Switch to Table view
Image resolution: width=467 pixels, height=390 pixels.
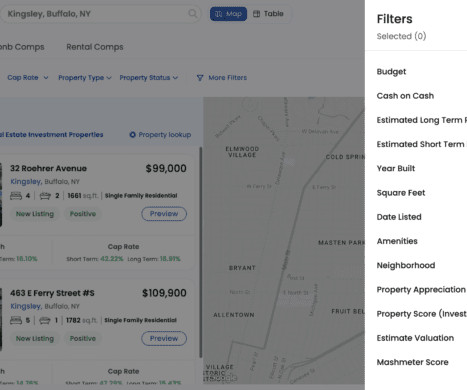268,14
